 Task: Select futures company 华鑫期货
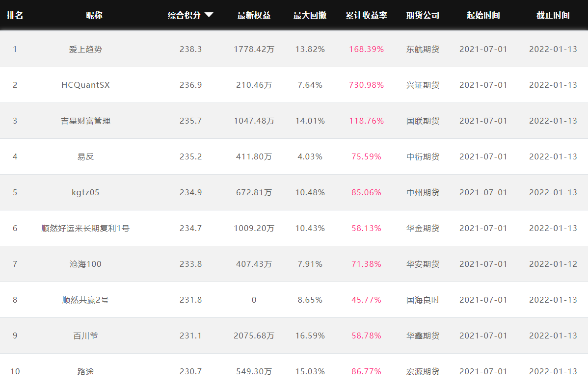(423, 336)
